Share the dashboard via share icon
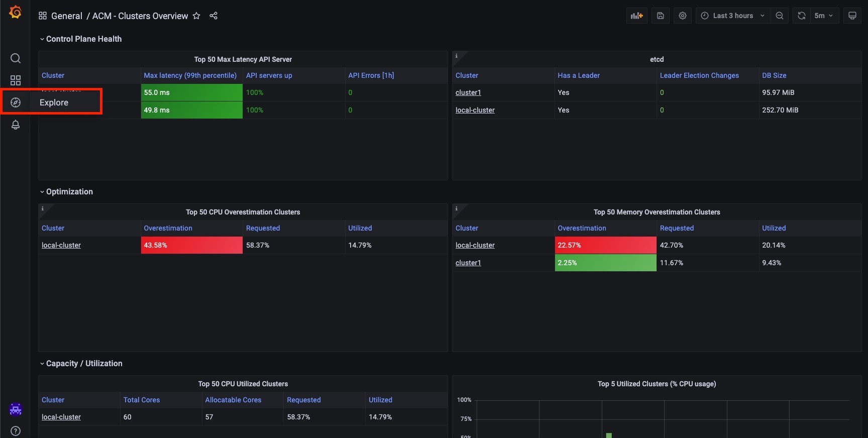This screenshot has width=868, height=438. (x=213, y=16)
